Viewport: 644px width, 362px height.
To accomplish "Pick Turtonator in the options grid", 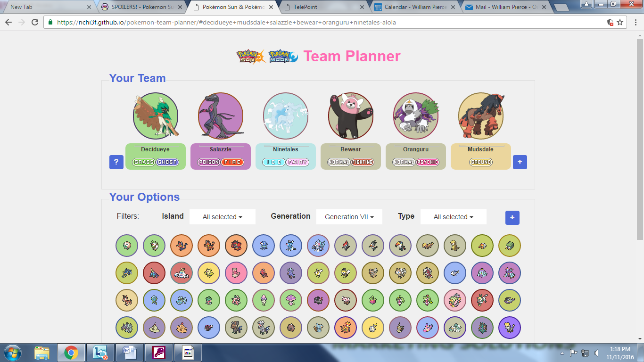I will click(346, 328).
